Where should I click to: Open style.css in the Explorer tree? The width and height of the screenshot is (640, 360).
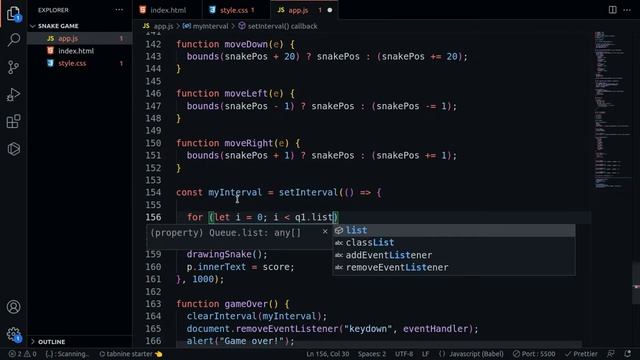tap(80, 63)
